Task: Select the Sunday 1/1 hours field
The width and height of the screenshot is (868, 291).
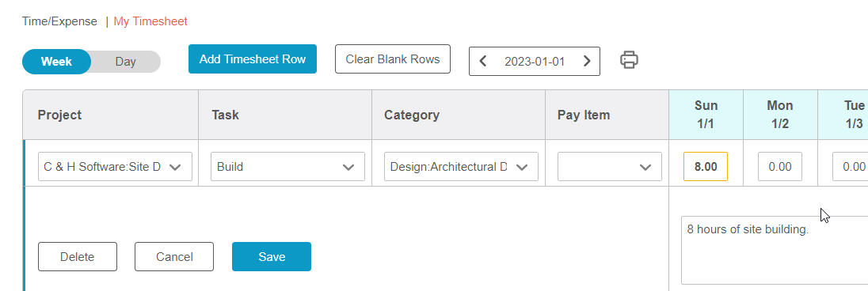Action: tap(706, 167)
